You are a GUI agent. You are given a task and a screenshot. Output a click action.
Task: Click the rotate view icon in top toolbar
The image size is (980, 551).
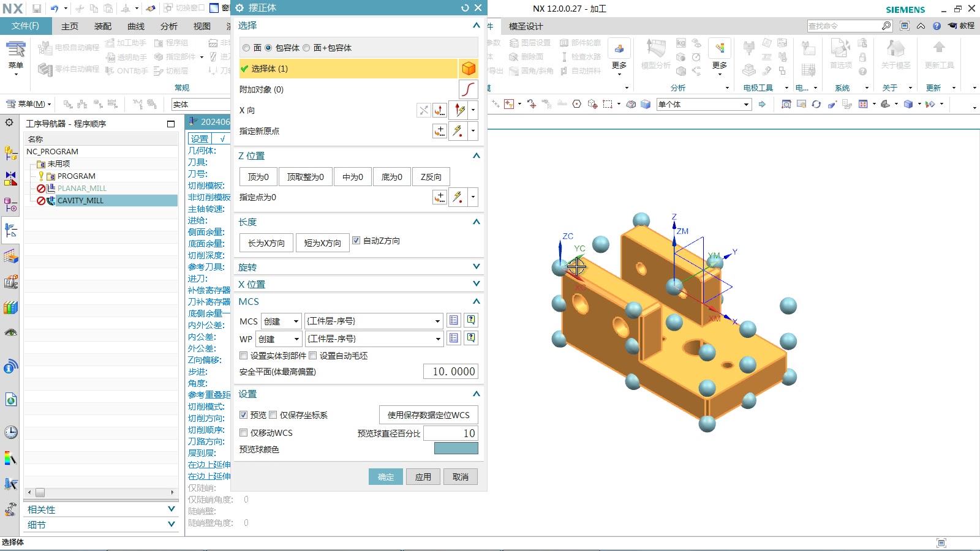816,104
